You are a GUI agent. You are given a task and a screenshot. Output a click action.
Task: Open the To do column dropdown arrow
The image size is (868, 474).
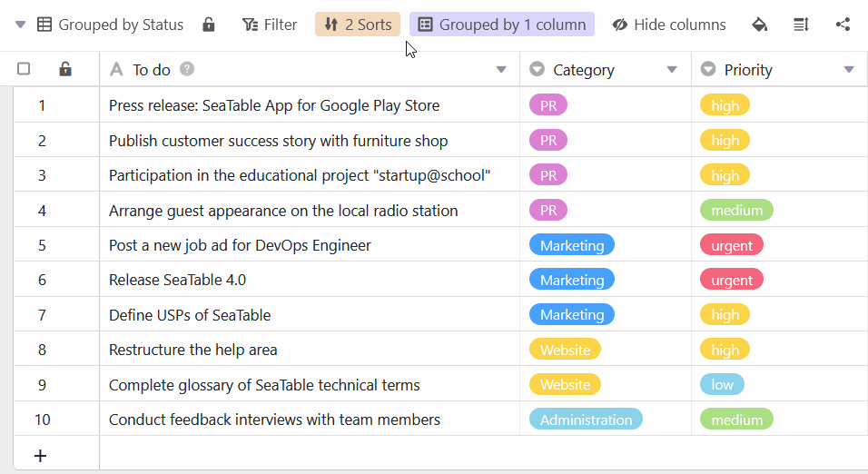[501, 70]
